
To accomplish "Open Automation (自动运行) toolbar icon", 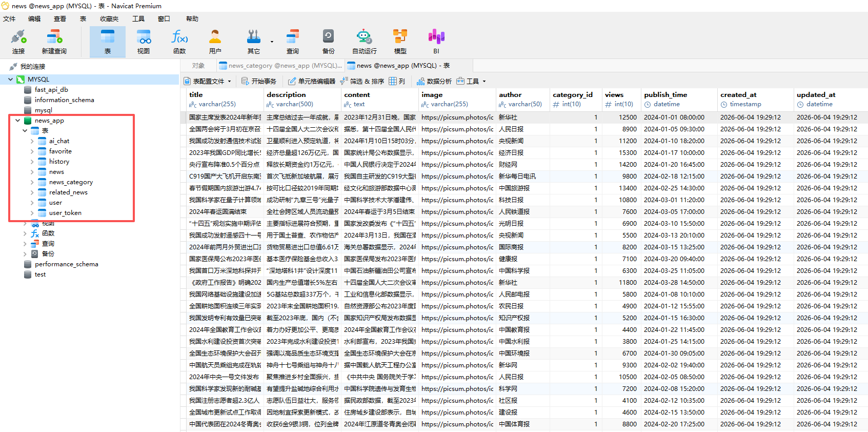I will pyautogui.click(x=364, y=42).
